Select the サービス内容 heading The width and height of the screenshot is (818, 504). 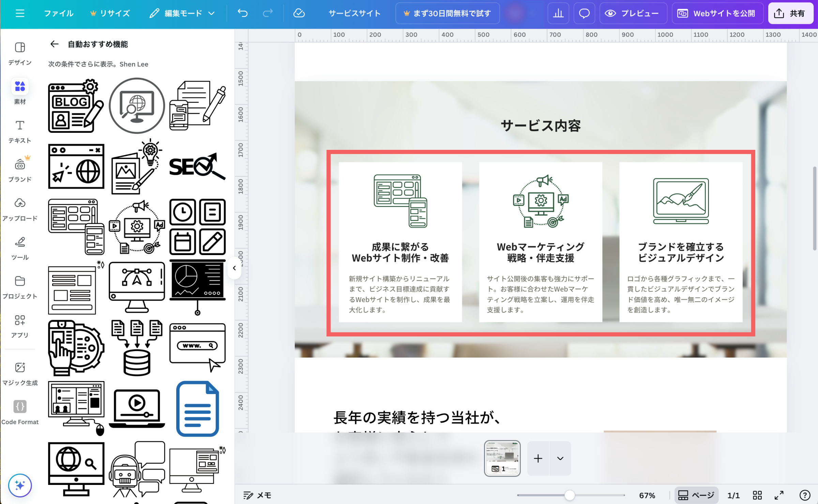pyautogui.click(x=541, y=126)
